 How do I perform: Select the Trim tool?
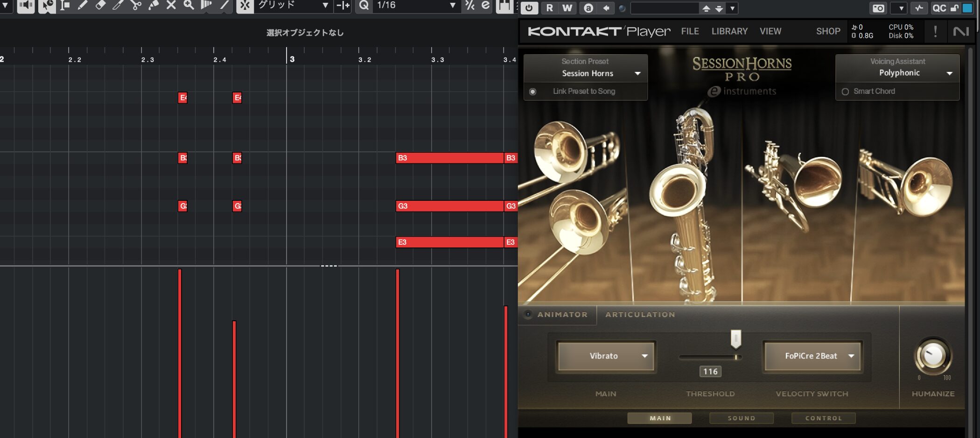[118, 6]
